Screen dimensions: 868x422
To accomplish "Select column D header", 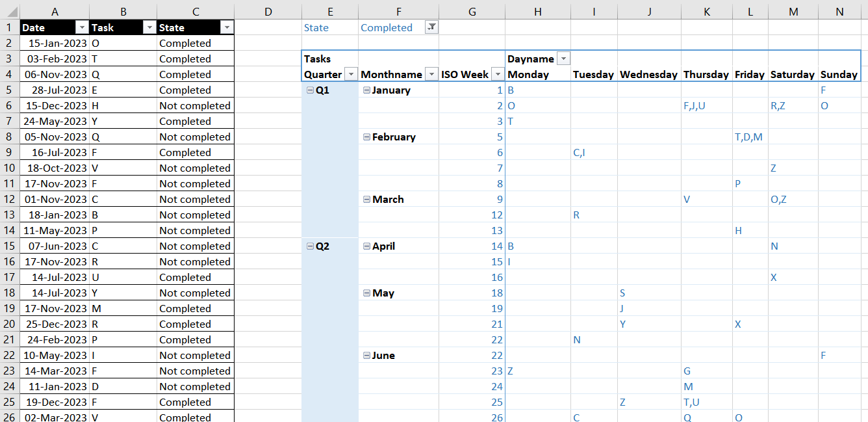I will [x=268, y=11].
